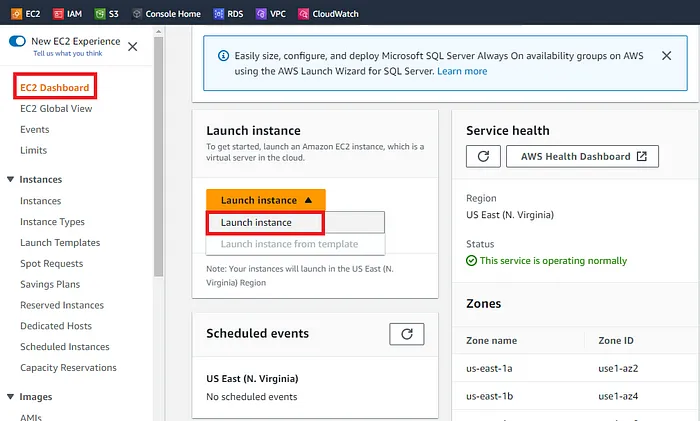The image size is (700, 421).
Task: Click 'No scheduled events' text
Action: click(x=251, y=397)
